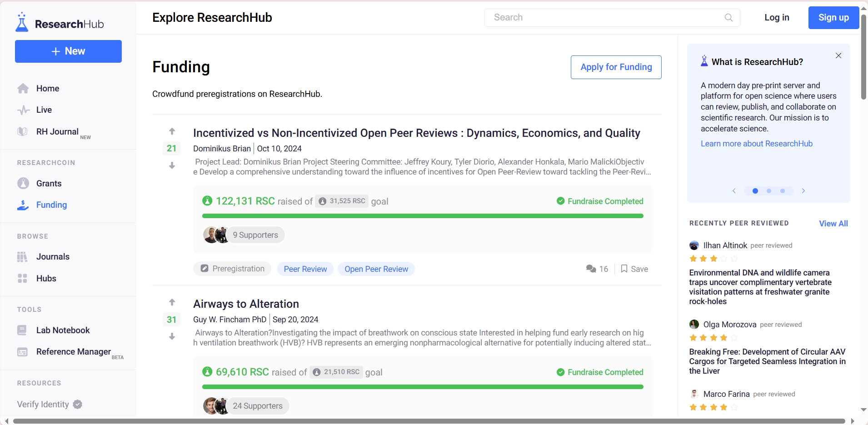Save the Incentivized Peer Reviews post
Image resolution: width=868 pixels, height=425 pixels.
(634, 269)
